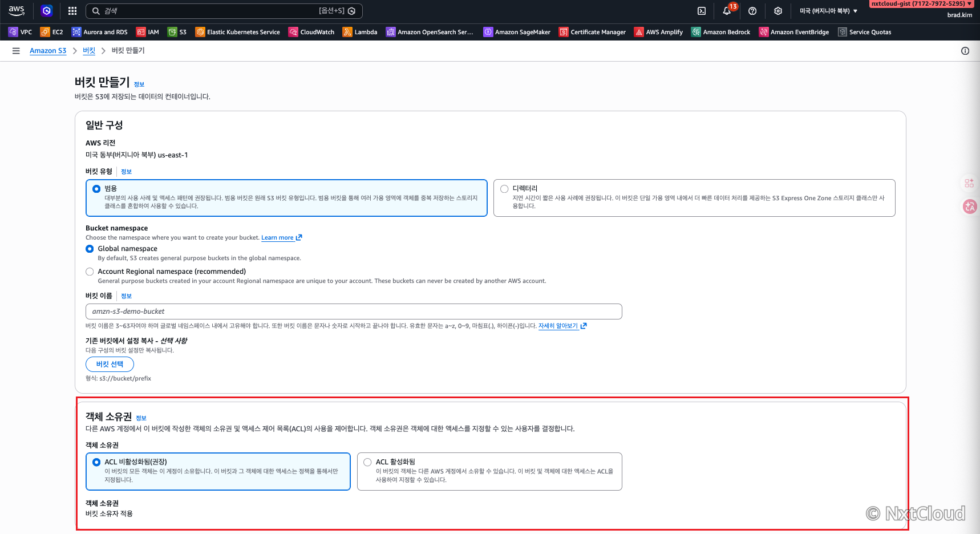Open the Amazon Bedrock shortcut

point(721,32)
